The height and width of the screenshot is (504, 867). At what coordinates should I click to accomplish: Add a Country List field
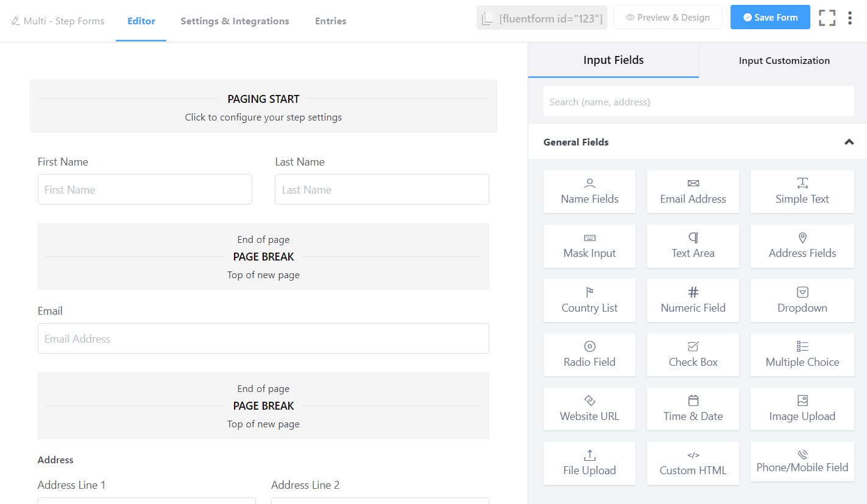pyautogui.click(x=589, y=300)
